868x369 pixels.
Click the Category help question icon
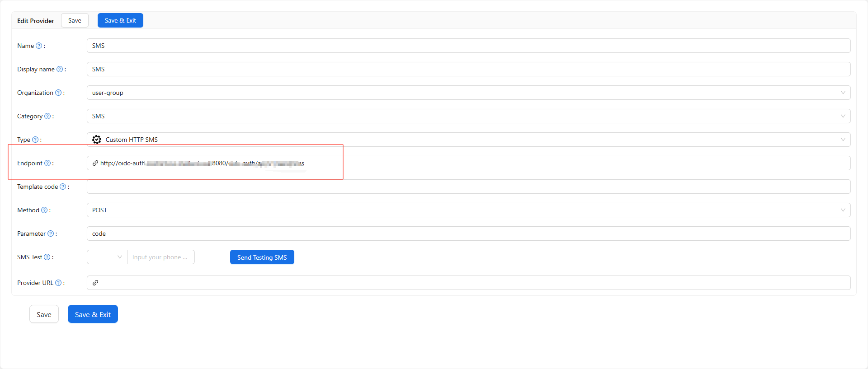pyautogui.click(x=47, y=116)
